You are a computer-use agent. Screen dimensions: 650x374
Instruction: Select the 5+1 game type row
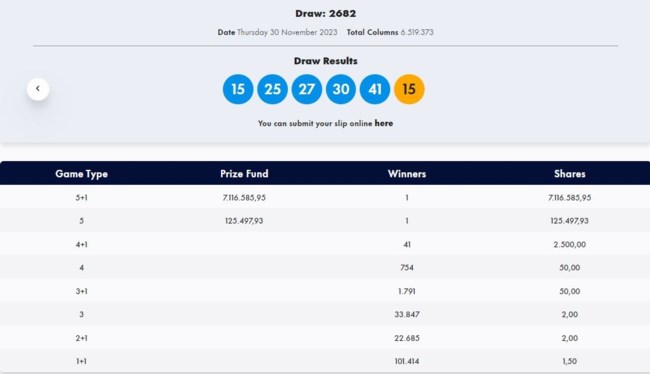(x=325, y=197)
